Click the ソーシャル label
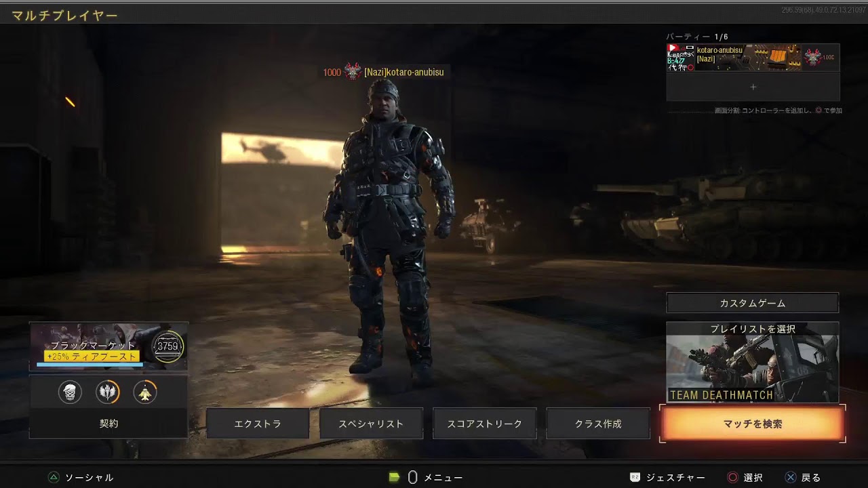Image resolution: width=868 pixels, height=488 pixels. coord(89,478)
